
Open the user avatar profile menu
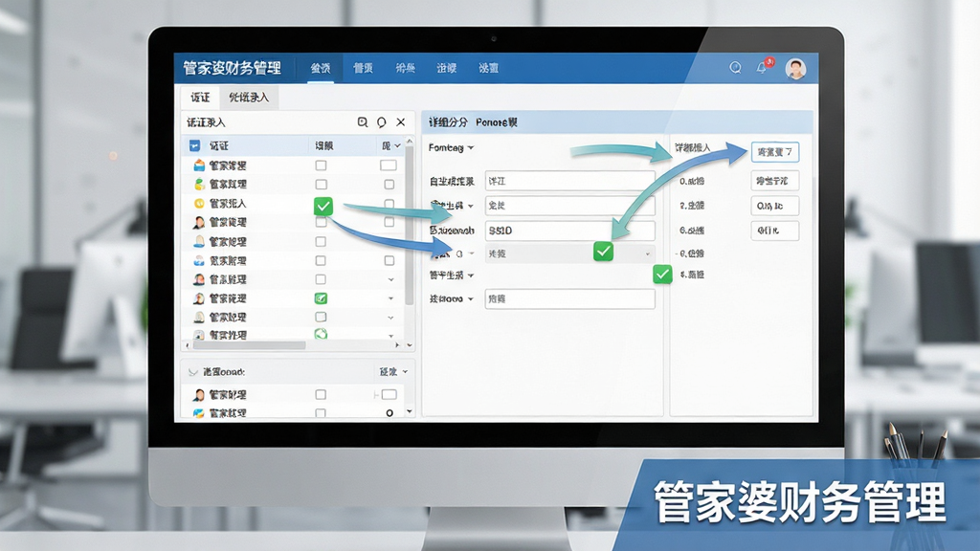tap(795, 68)
